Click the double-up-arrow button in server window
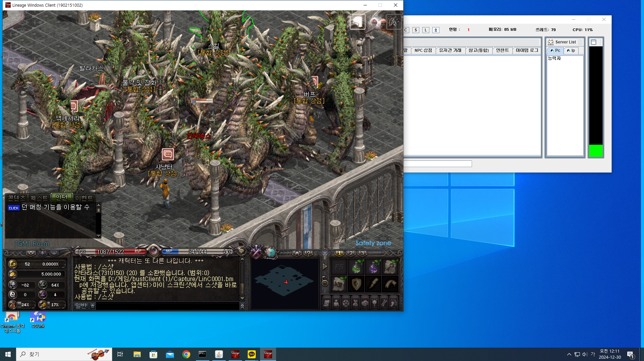Viewport: 644px width, 361px height. pos(436,30)
